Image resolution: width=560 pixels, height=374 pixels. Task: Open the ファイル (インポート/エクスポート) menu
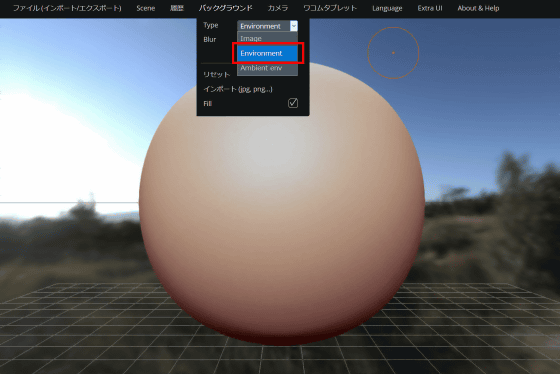tap(67, 8)
